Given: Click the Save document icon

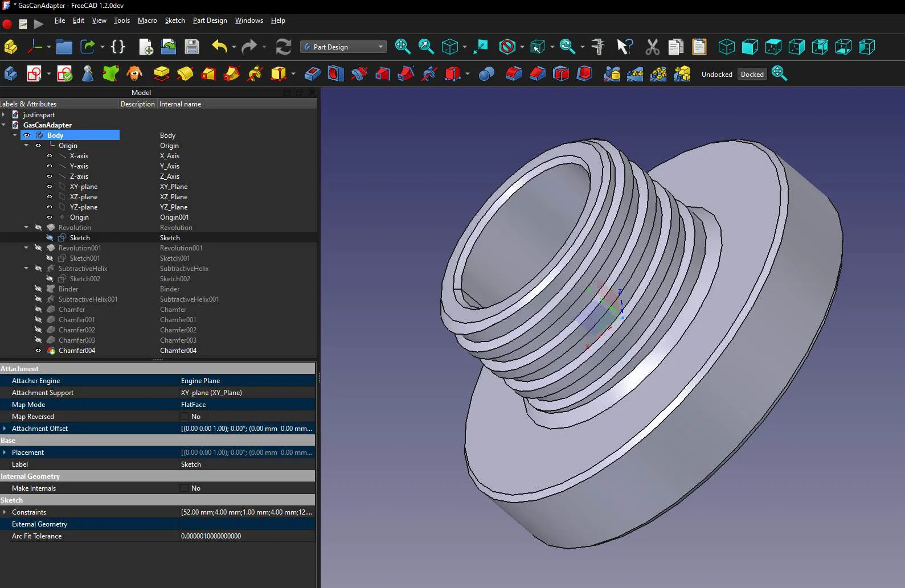Looking at the screenshot, I should (x=192, y=47).
